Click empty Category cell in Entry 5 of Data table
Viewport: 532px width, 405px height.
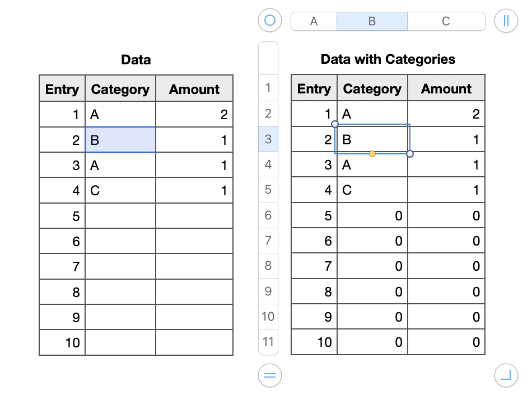click(x=120, y=216)
